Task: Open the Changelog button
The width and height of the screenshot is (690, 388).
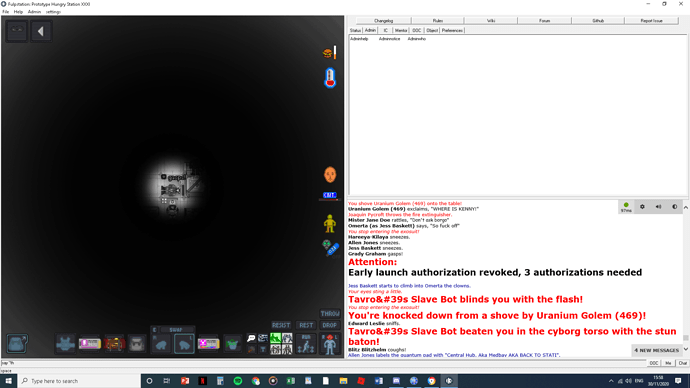Action: 383,21
